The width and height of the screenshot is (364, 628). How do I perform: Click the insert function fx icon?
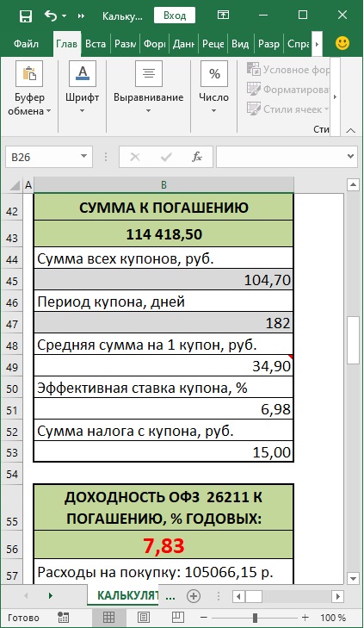coord(197,157)
